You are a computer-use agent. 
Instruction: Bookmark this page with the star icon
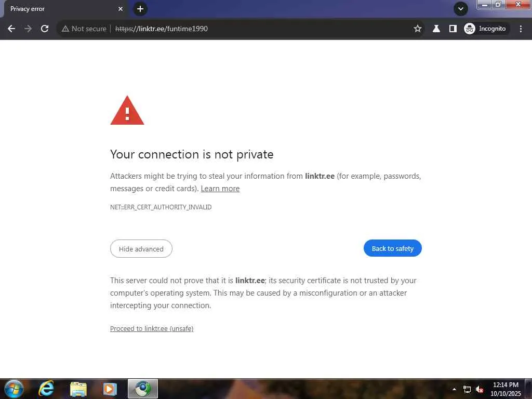[x=417, y=29]
